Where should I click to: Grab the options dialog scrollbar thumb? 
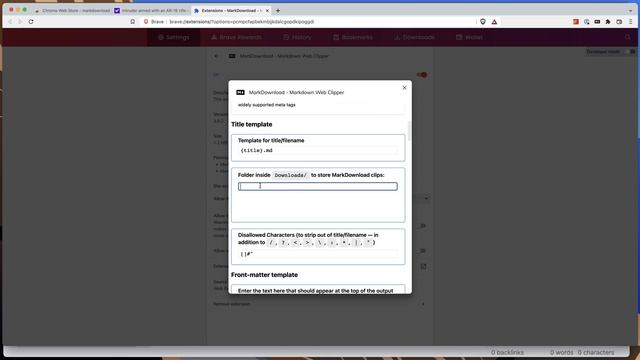point(409,131)
